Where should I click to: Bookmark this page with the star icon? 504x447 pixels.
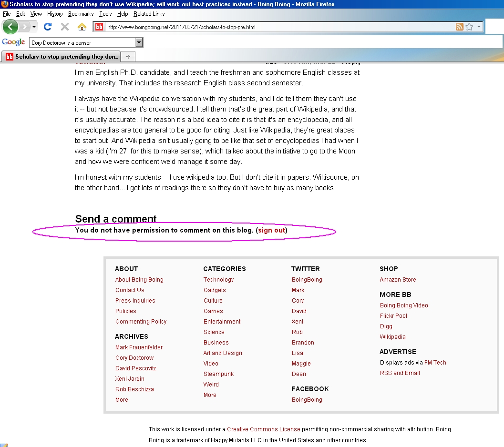click(469, 27)
